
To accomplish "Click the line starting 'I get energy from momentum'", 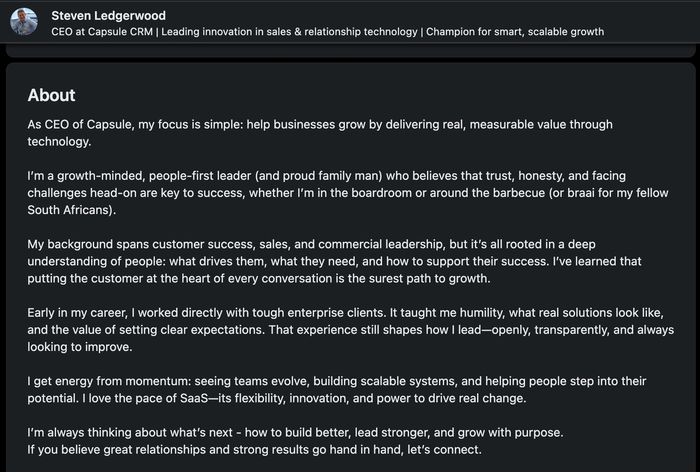I will tap(337, 381).
